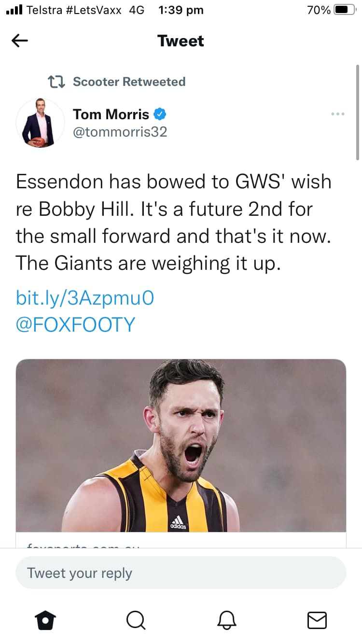Open Tom Morris profile picture
Viewport: 362px width, 644px height.
[40, 123]
